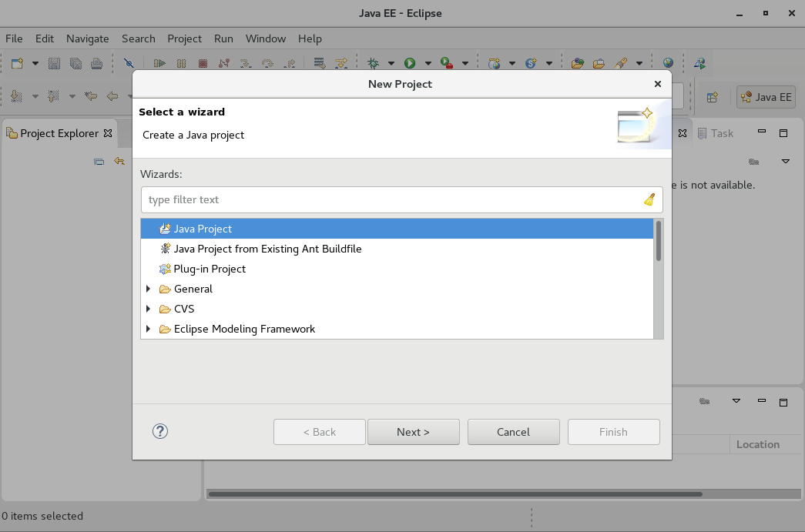
Task: Click the Drop to Frame icon
Action: tap(320, 63)
